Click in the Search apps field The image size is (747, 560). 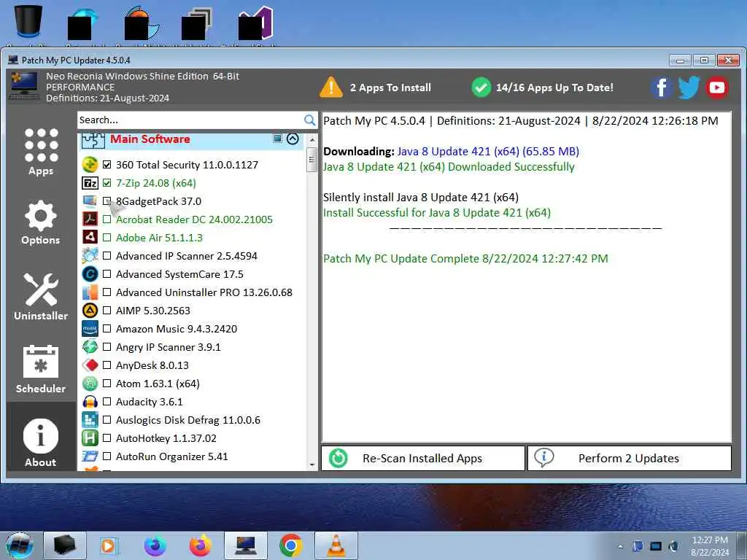point(190,120)
